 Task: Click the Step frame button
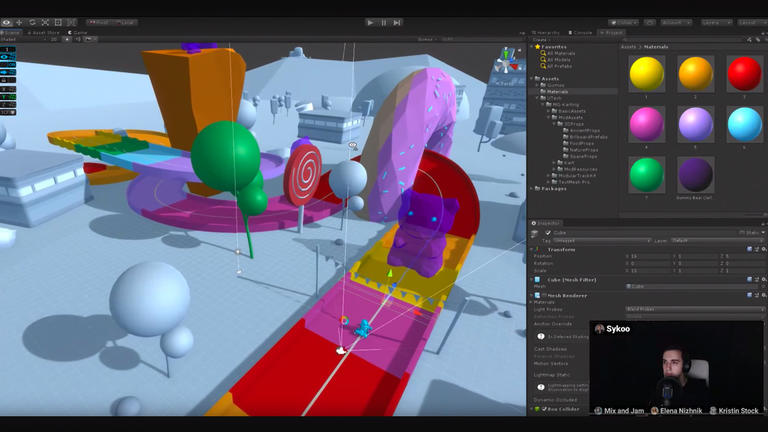397,22
